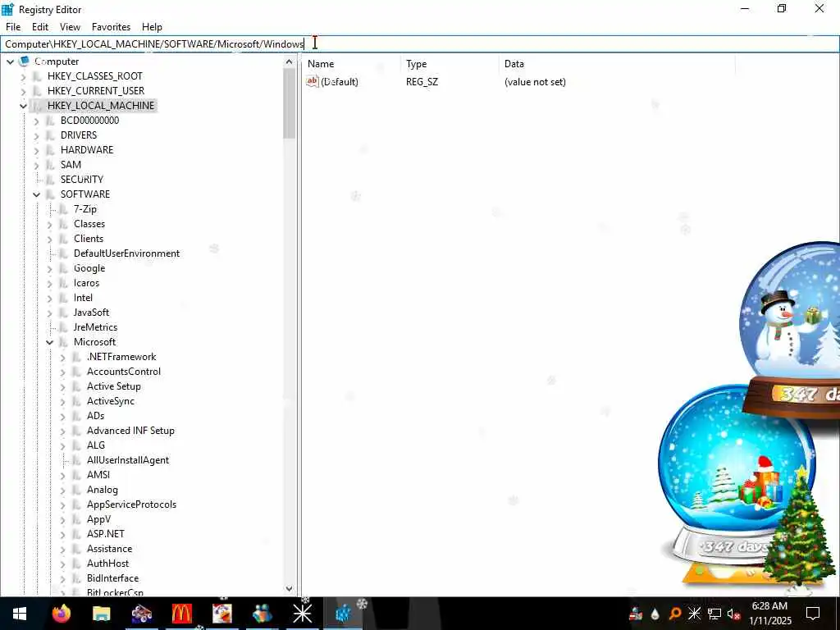Click the Type column header
Viewport: 840px width, 630px height.
[x=449, y=64]
